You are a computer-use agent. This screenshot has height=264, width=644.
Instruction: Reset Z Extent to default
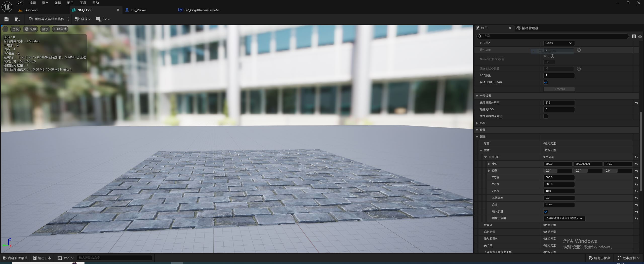pyautogui.click(x=636, y=191)
